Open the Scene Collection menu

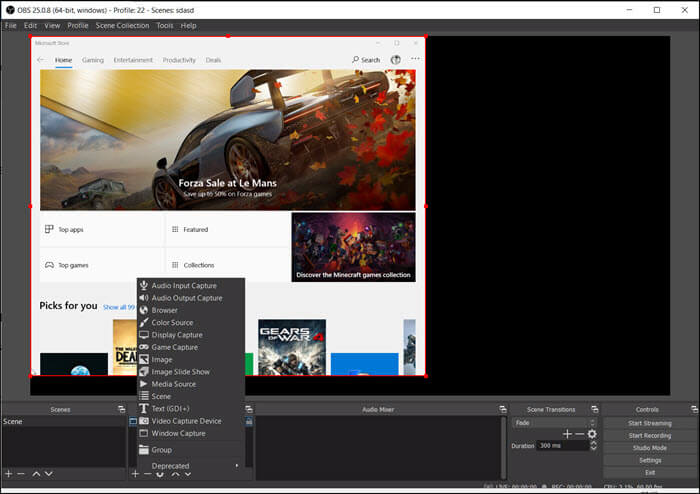coord(122,25)
